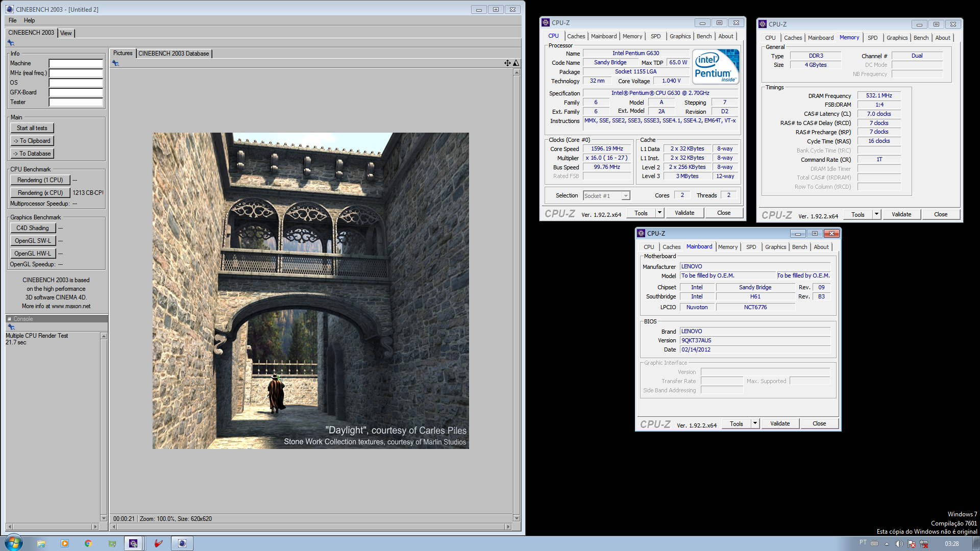This screenshot has width=980, height=551.
Task: Switch to the View tab in CINEBENCH
Action: (66, 33)
